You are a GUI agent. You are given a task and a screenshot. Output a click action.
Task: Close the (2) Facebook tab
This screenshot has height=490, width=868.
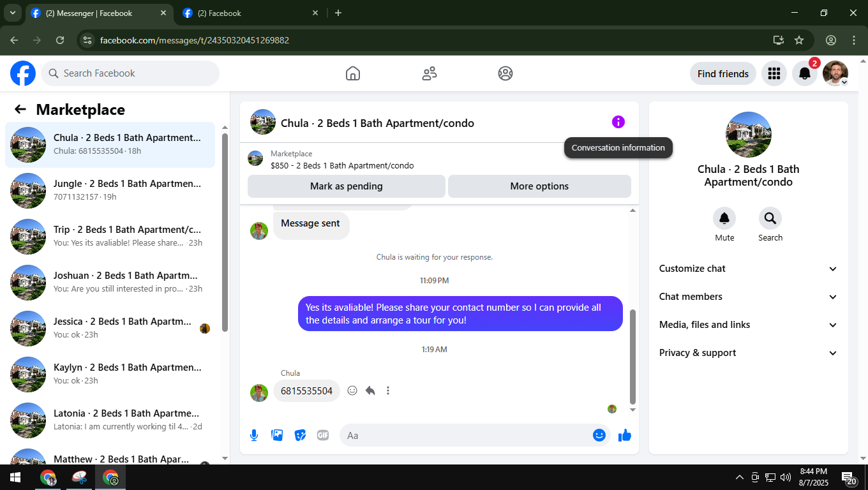(x=315, y=13)
